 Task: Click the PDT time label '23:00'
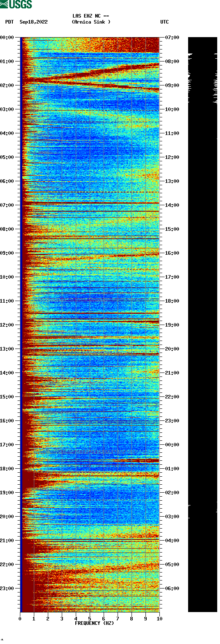pyautogui.click(x=7, y=589)
